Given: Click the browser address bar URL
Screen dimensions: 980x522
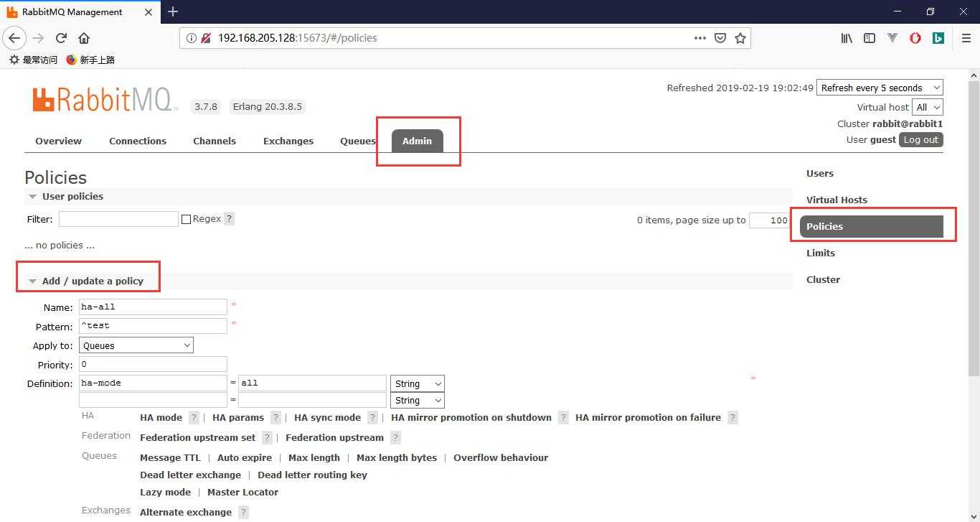Looking at the screenshot, I should pos(297,38).
